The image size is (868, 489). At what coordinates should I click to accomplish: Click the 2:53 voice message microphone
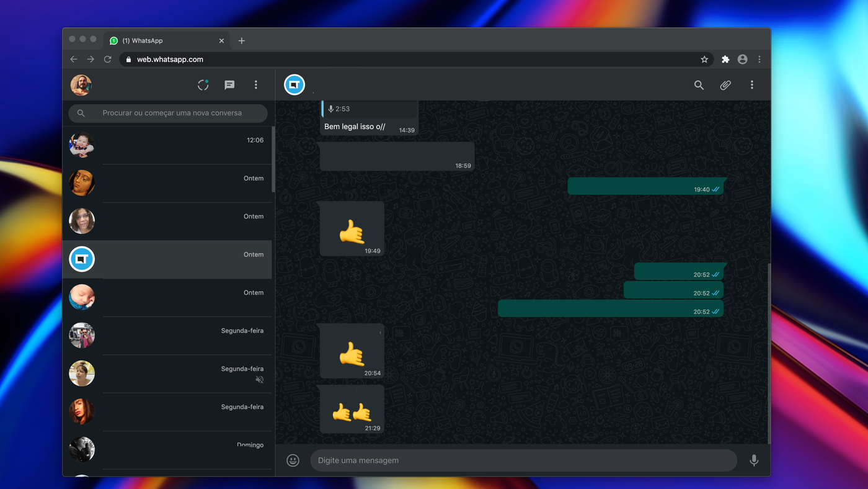tap(331, 109)
